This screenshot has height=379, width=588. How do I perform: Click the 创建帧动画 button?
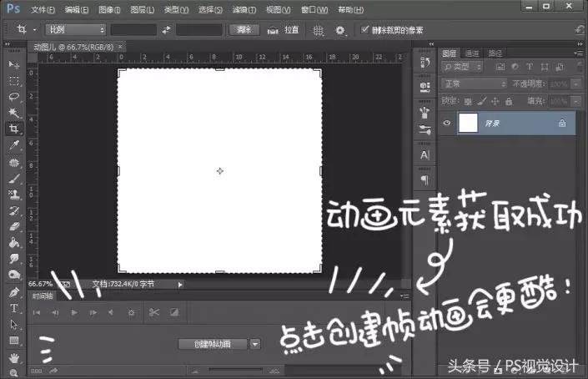tap(213, 344)
